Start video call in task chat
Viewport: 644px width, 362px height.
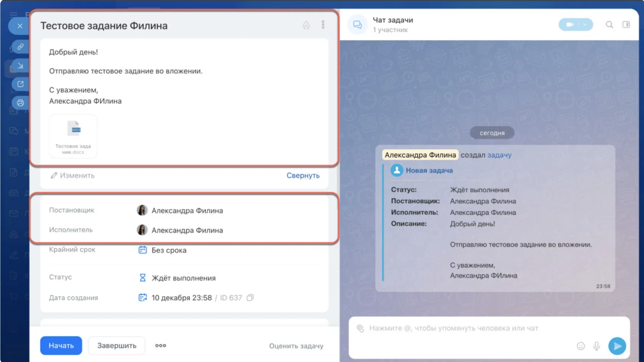coord(570,25)
